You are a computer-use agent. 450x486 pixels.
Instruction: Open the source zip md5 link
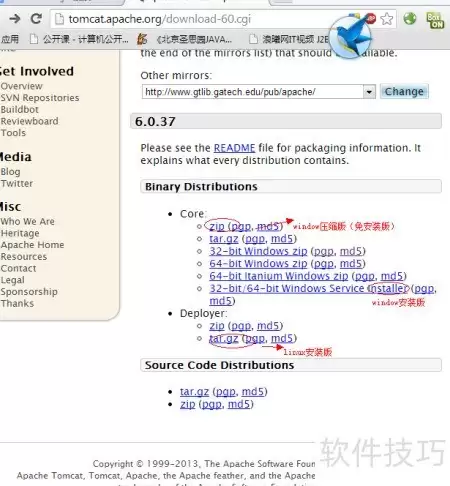tap(239, 404)
